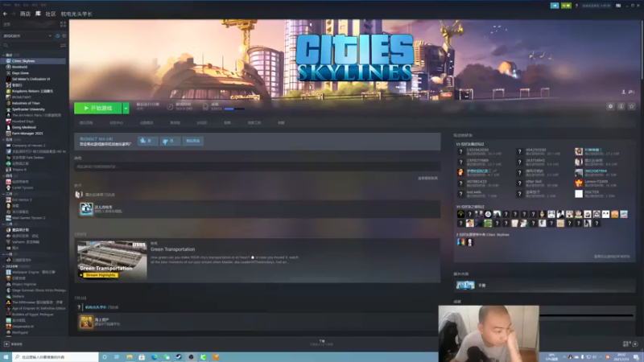Click the forward navigation arrow

[x=13, y=14]
